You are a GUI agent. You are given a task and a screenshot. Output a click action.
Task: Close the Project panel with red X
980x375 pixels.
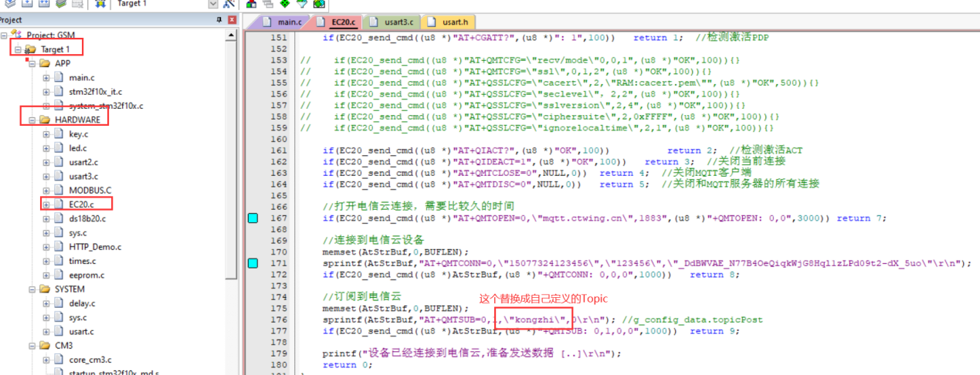click(x=232, y=20)
